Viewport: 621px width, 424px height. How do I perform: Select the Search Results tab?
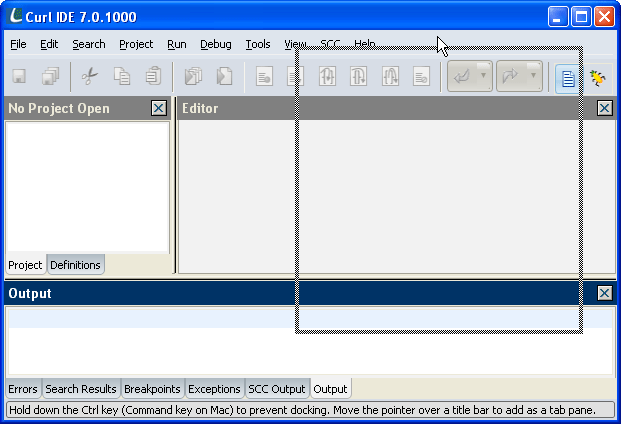click(x=81, y=389)
